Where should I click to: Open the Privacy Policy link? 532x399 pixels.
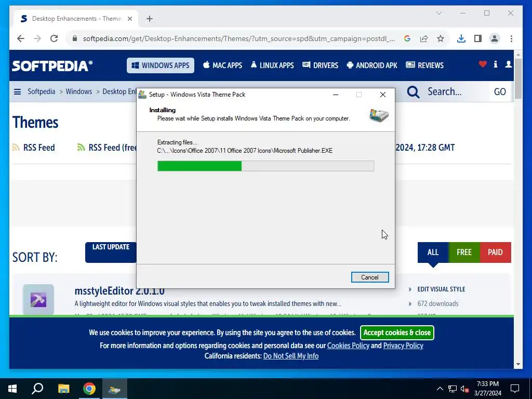point(403,345)
